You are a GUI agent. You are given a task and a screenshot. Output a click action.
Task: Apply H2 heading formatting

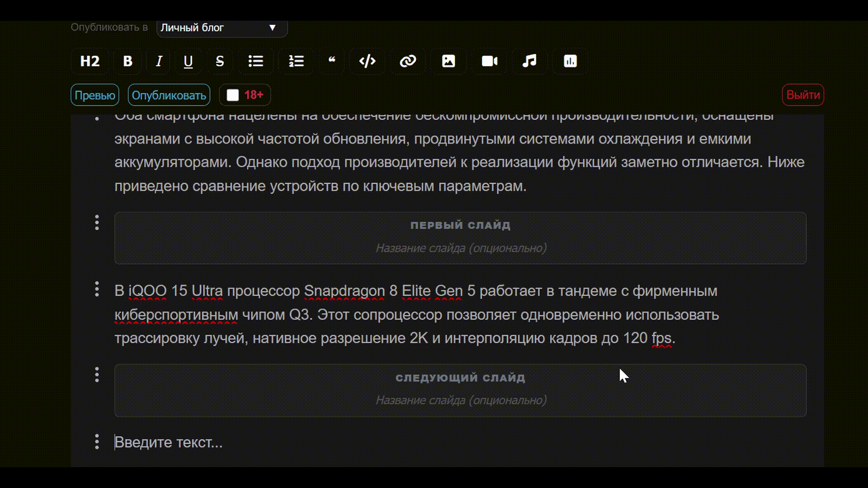89,61
